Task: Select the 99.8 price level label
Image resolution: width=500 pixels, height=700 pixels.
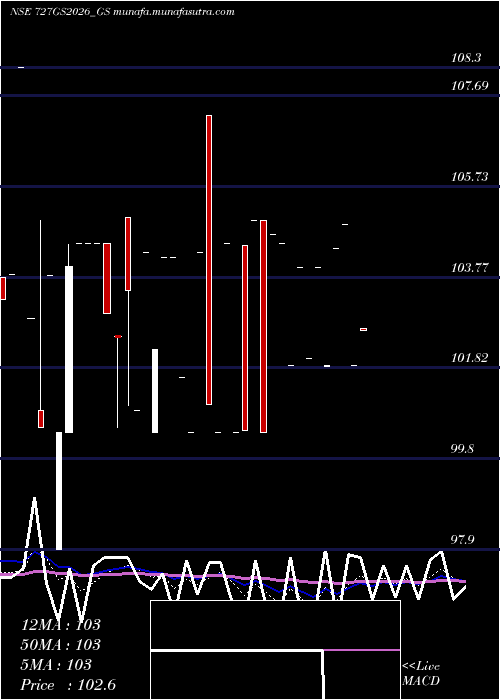Action: pyautogui.click(x=462, y=449)
